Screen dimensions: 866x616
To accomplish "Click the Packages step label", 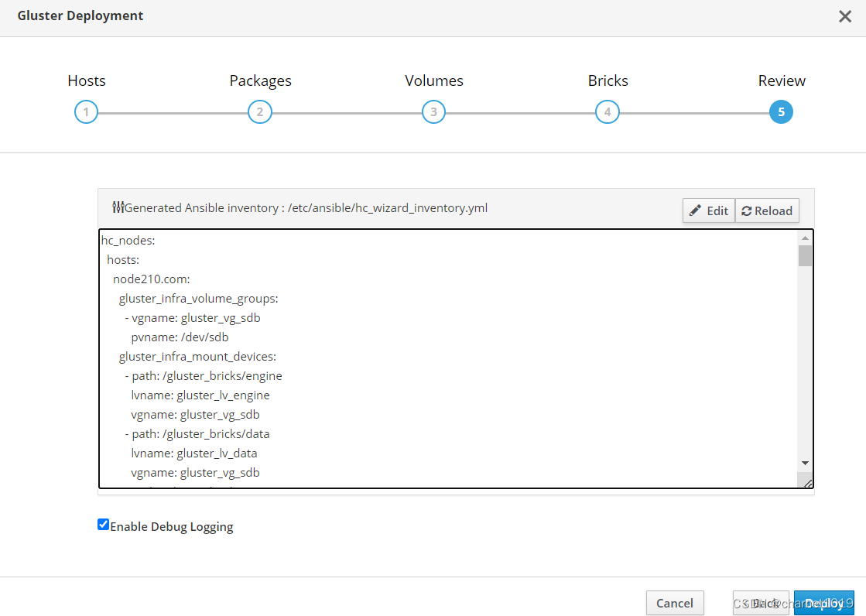I will tap(260, 80).
